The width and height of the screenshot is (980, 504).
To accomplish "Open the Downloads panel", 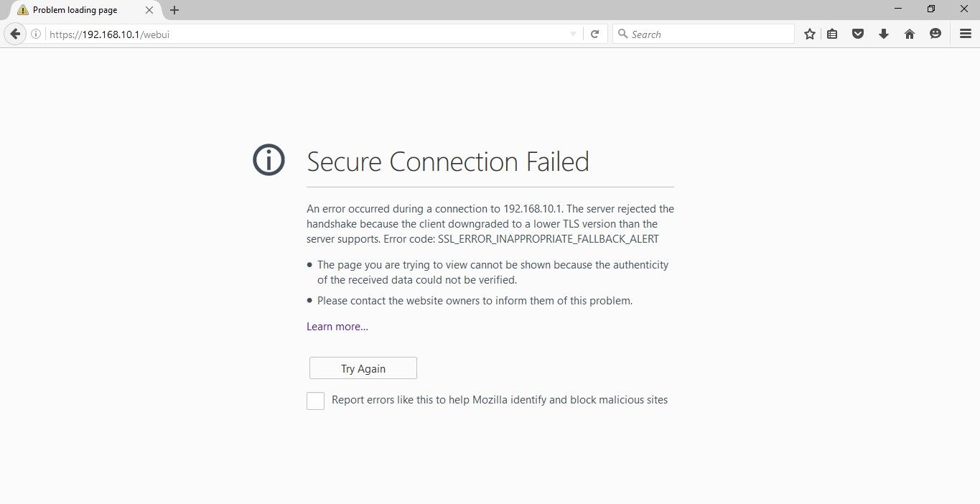I will (884, 34).
